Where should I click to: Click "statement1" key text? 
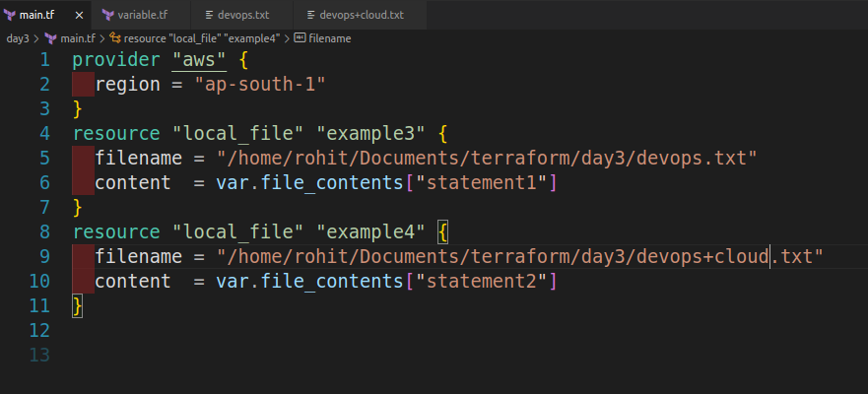(481, 182)
